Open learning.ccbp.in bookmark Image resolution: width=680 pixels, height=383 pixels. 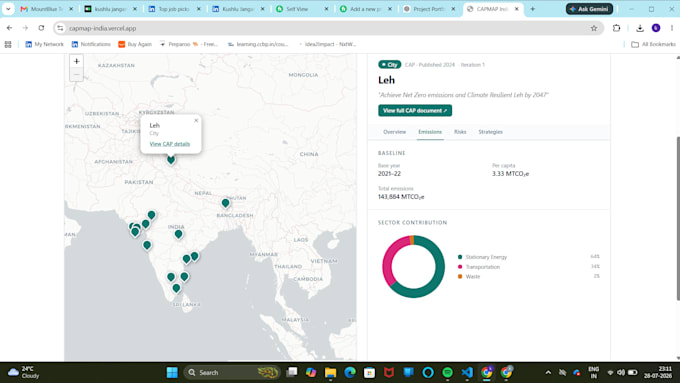pyautogui.click(x=258, y=44)
